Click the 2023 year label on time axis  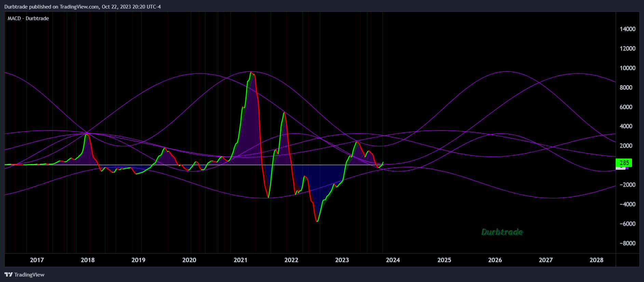(x=342, y=260)
